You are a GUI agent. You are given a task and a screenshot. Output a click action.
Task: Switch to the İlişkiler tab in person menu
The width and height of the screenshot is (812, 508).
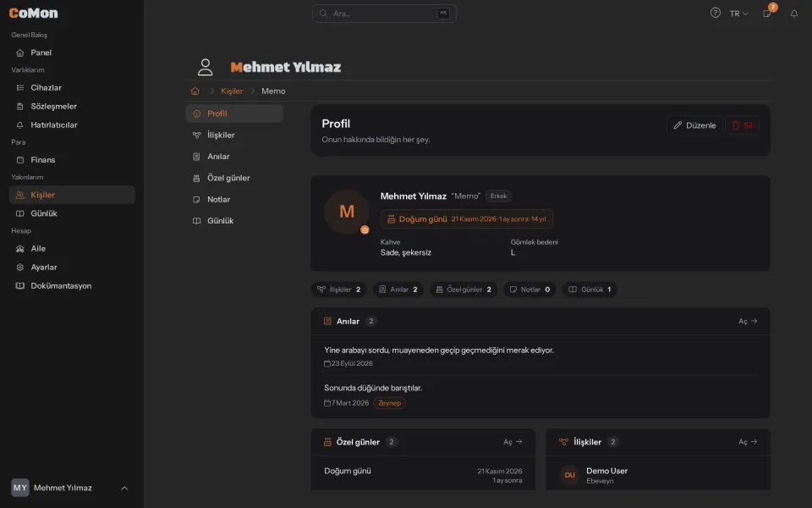coord(234,135)
